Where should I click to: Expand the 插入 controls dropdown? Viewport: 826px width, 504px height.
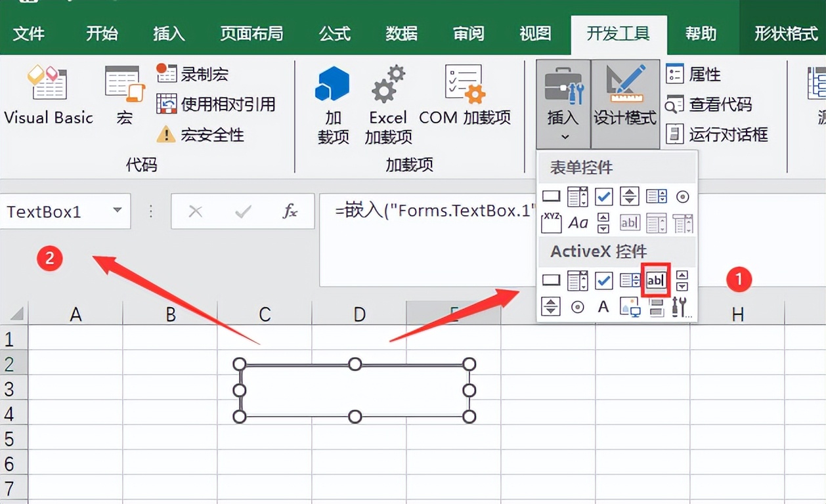[x=563, y=104]
